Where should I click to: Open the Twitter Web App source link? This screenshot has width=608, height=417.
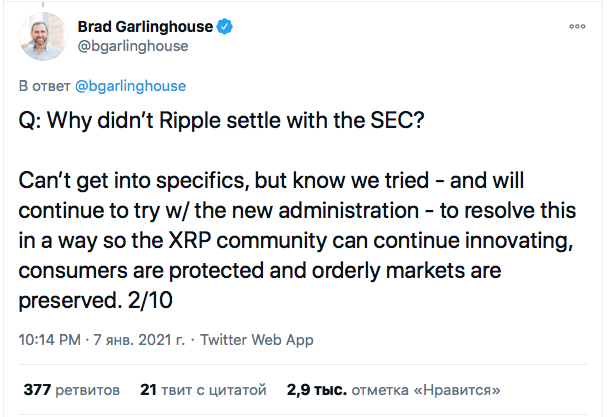(x=254, y=339)
